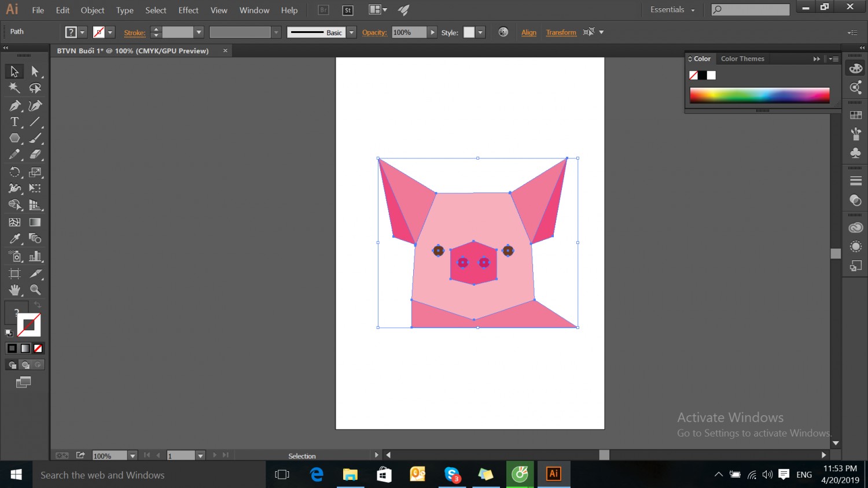Switch to the Color Themes tab

[x=742, y=58]
